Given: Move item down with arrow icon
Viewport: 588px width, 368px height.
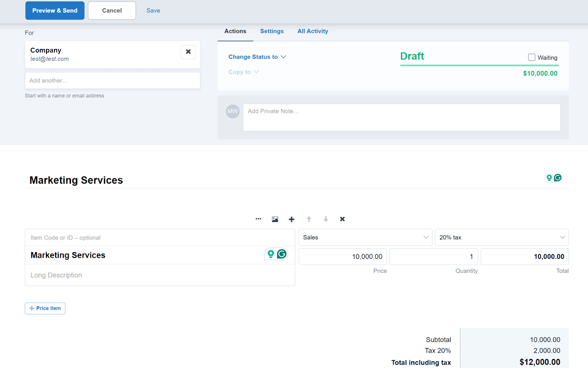Looking at the screenshot, I should coord(326,219).
